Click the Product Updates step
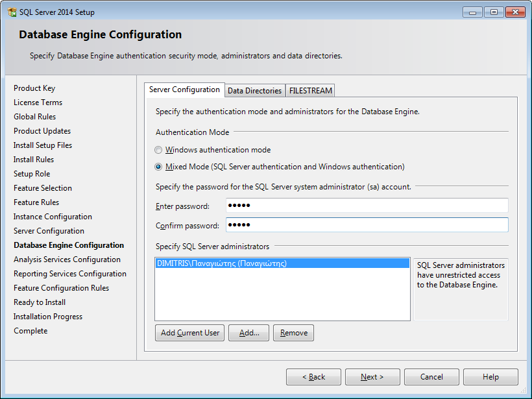Image resolution: width=532 pixels, height=399 pixels. pyautogui.click(x=42, y=131)
